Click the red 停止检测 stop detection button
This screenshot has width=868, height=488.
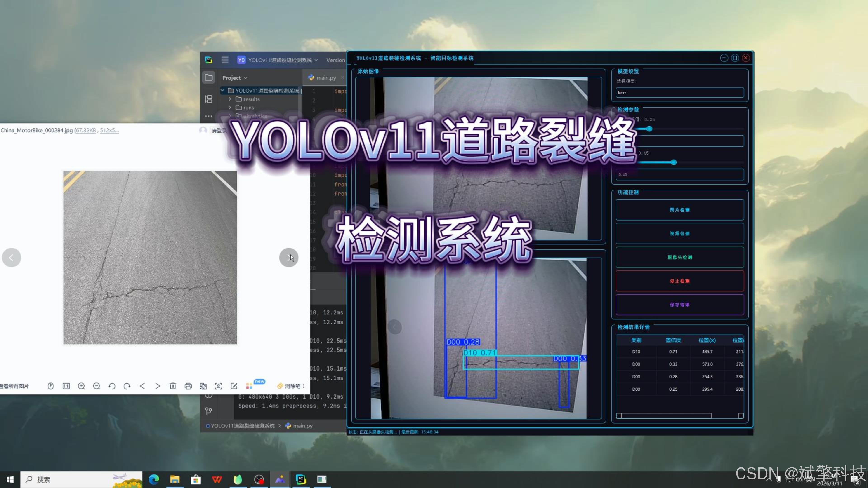point(679,281)
